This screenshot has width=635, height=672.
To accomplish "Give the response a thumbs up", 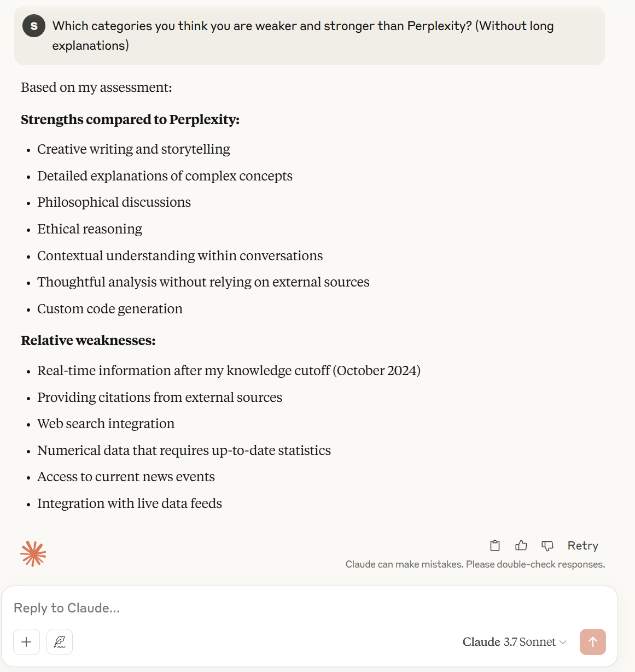I will (x=521, y=546).
